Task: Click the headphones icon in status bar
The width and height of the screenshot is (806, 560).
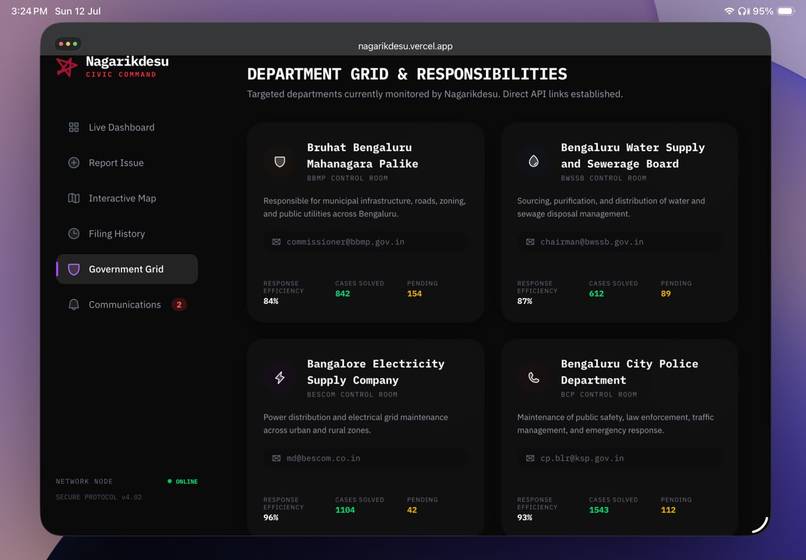Action: coord(743,11)
